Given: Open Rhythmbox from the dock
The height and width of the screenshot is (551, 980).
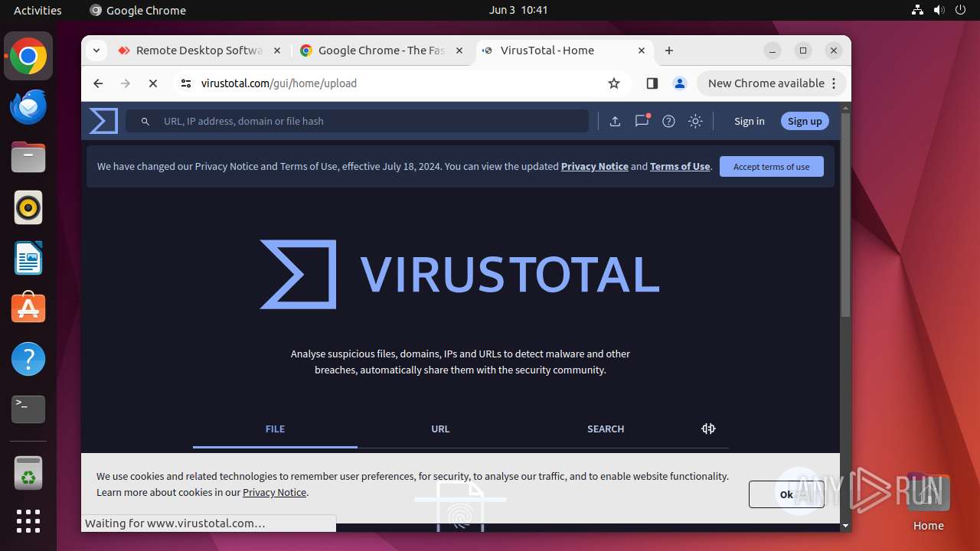Looking at the screenshot, I should pyautogui.click(x=28, y=207).
